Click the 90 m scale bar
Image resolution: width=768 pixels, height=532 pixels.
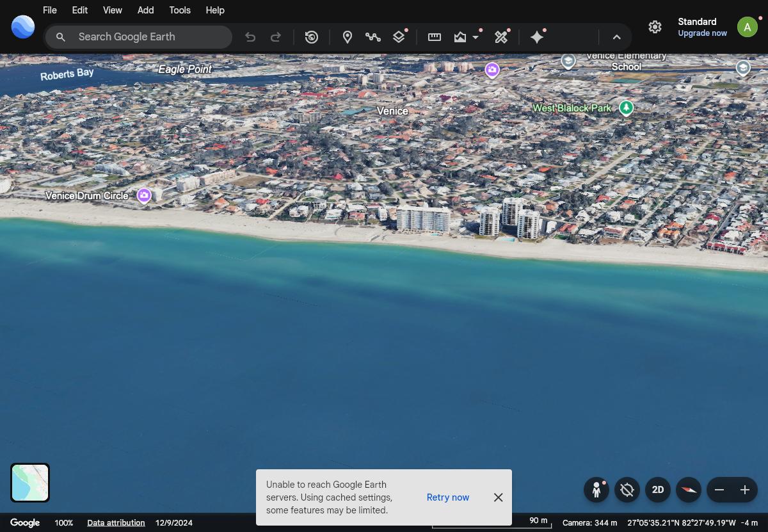click(x=492, y=522)
